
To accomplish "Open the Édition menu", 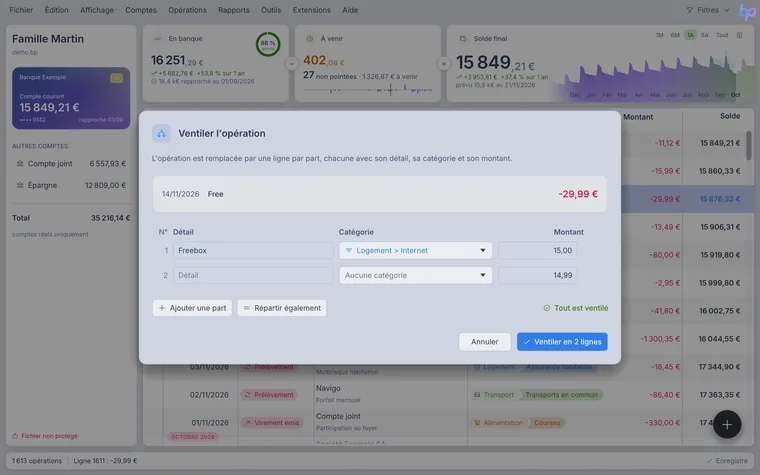I will tap(57, 10).
